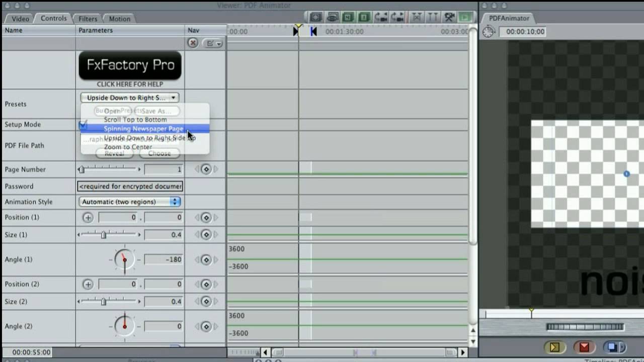The height and width of the screenshot is (362, 644).
Task: Click the Size (2) slider
Action: pos(109,302)
